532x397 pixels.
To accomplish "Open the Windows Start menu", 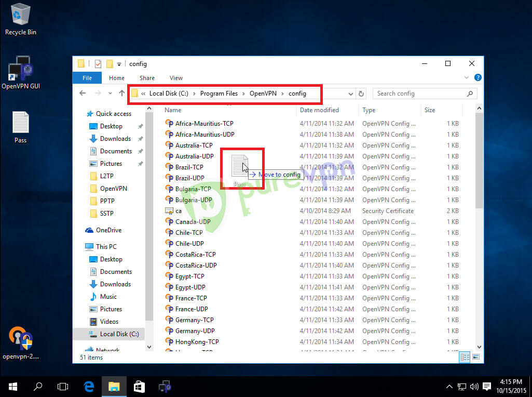I will (12, 387).
